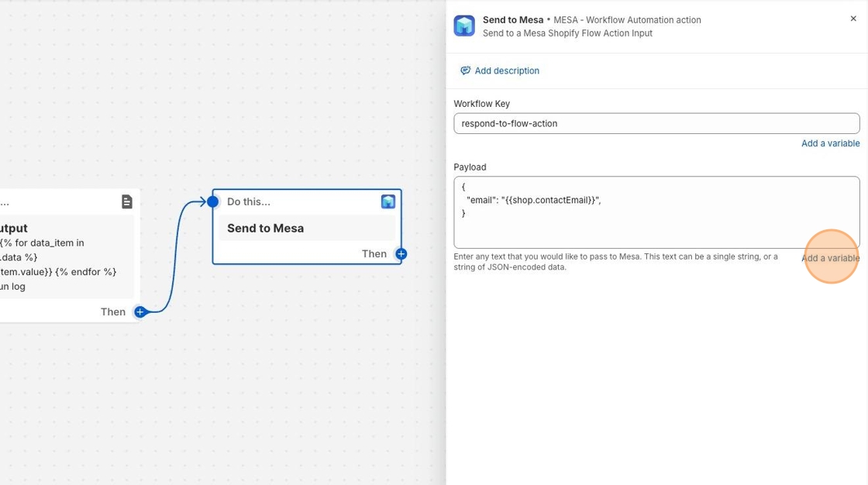Viewport: 868px width, 485px height.
Task: Click the Then label on Send to Mesa node
Action: pyautogui.click(x=374, y=253)
